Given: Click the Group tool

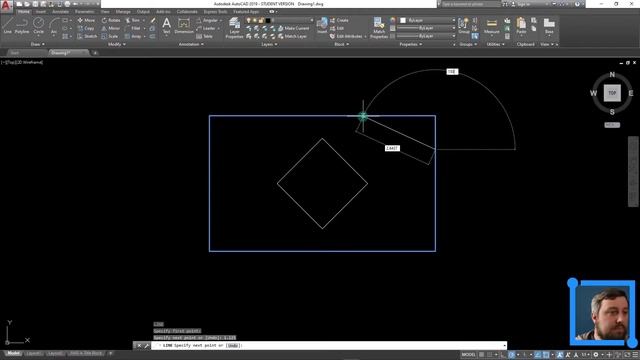Looking at the screenshot, I should (x=464, y=26).
